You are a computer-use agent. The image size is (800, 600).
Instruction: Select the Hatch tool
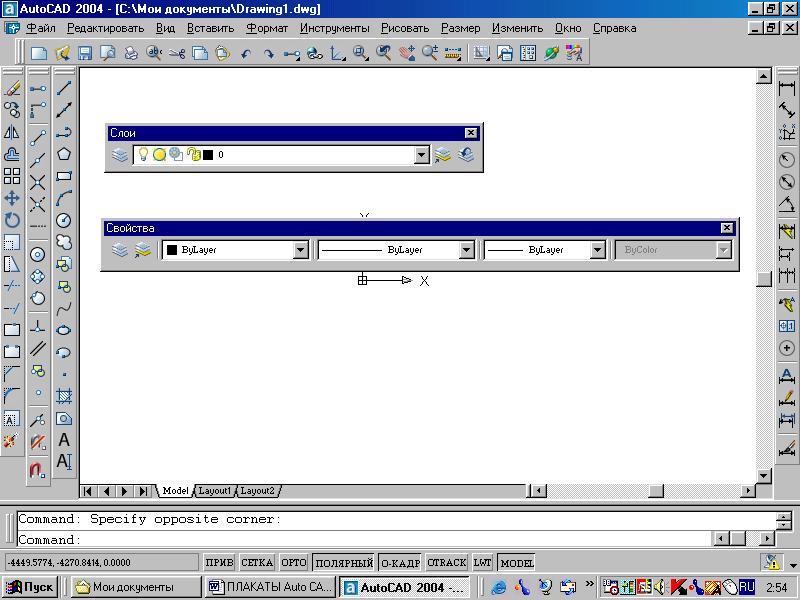pos(64,396)
